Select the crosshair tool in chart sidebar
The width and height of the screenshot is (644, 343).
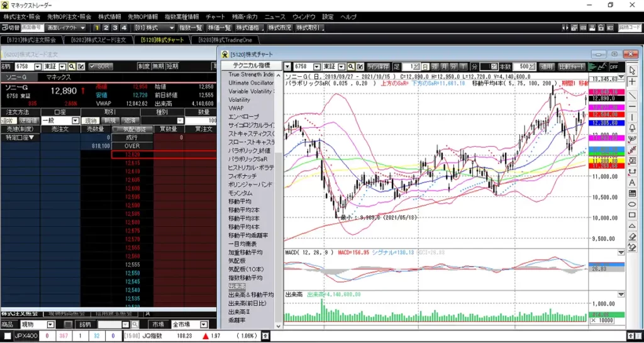click(632, 81)
